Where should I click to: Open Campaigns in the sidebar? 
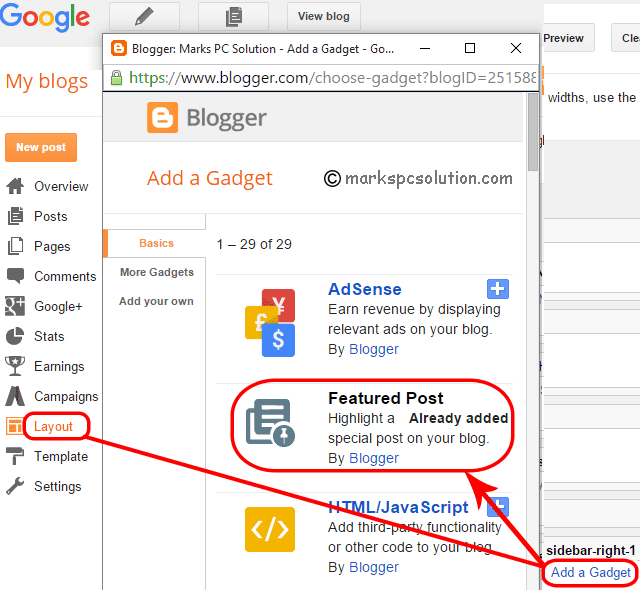[x=66, y=397]
